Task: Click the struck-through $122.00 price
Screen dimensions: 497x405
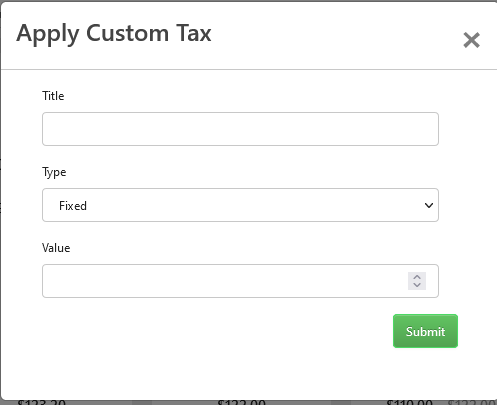Action: [472, 402]
